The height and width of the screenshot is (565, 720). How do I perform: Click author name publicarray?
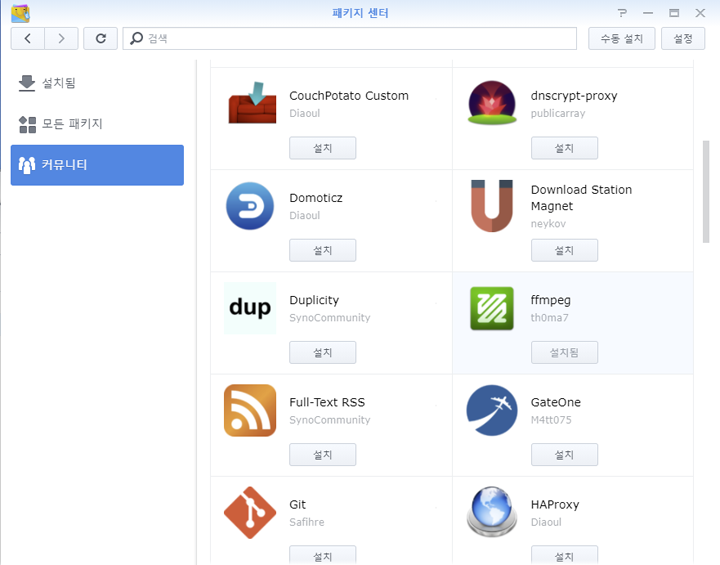[558, 113]
